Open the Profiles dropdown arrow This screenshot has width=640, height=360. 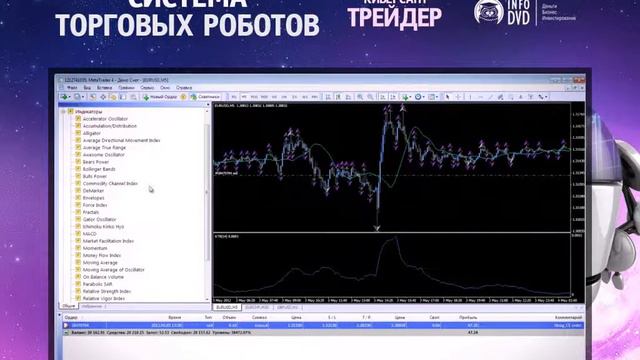click(83, 97)
